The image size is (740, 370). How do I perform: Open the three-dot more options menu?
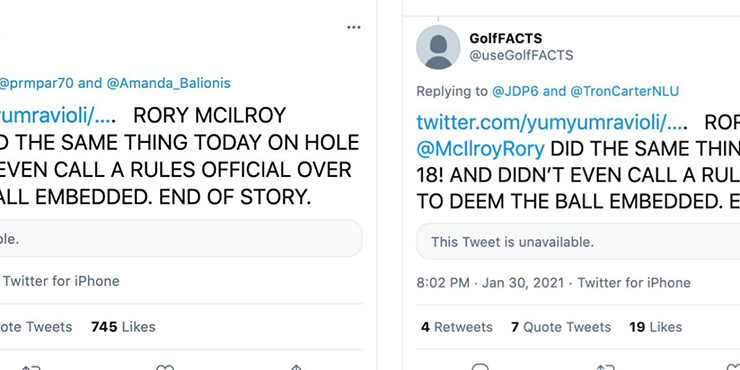click(x=353, y=27)
